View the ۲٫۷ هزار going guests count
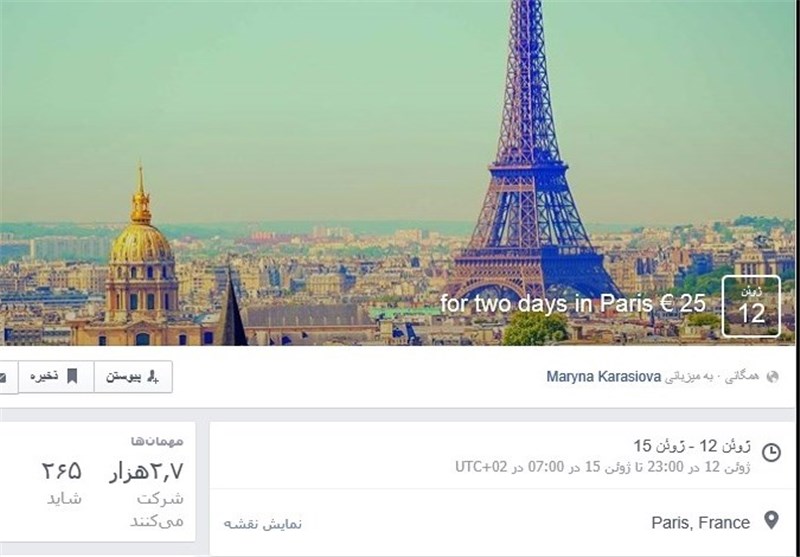The width and height of the screenshot is (800, 557). (x=146, y=472)
